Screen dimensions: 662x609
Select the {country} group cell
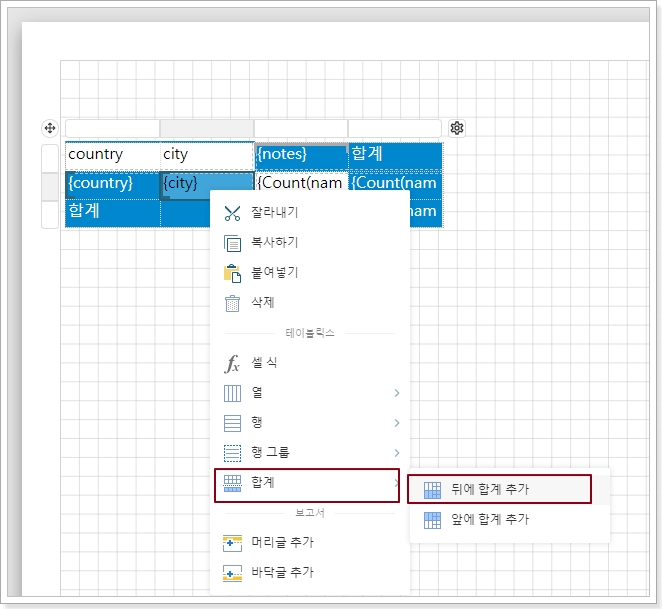(x=111, y=184)
